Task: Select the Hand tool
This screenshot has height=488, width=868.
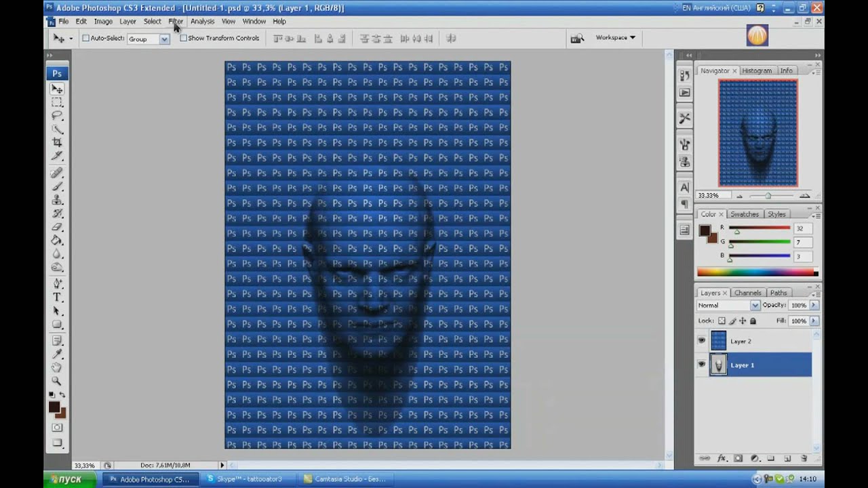Action: (x=57, y=367)
